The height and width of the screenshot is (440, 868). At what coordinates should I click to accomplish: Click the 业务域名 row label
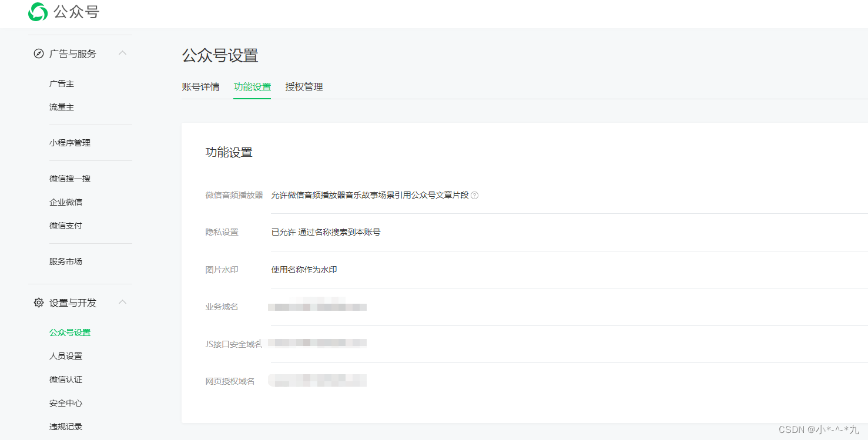(222, 307)
